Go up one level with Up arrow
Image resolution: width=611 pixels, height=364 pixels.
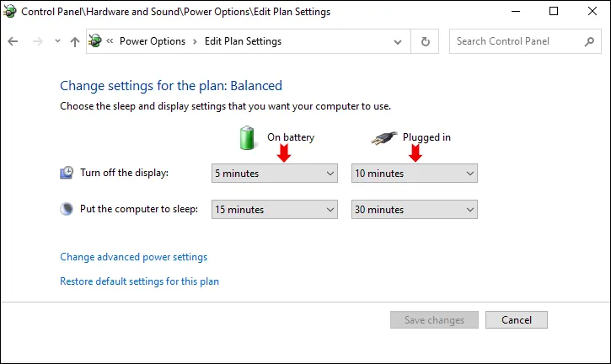[75, 41]
